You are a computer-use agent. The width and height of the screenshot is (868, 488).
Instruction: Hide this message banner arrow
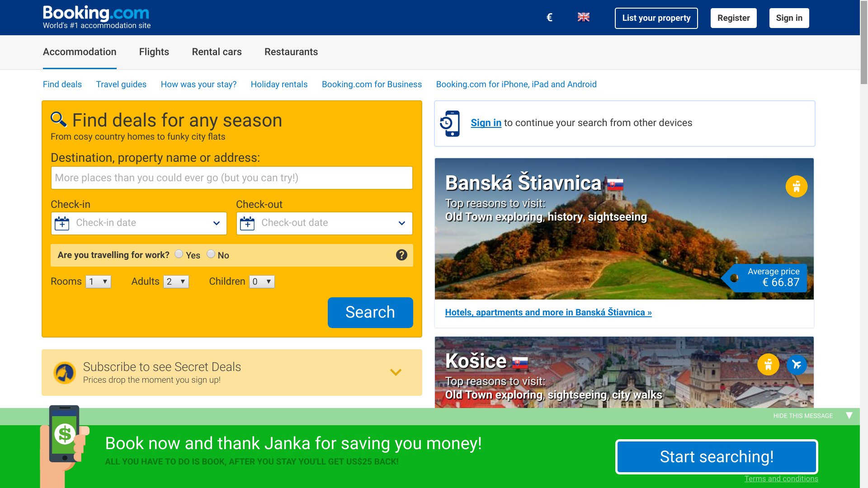[849, 416]
